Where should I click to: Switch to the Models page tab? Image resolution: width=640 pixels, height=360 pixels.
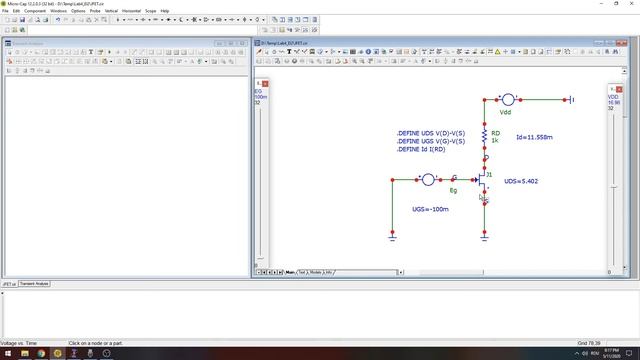[316, 272]
